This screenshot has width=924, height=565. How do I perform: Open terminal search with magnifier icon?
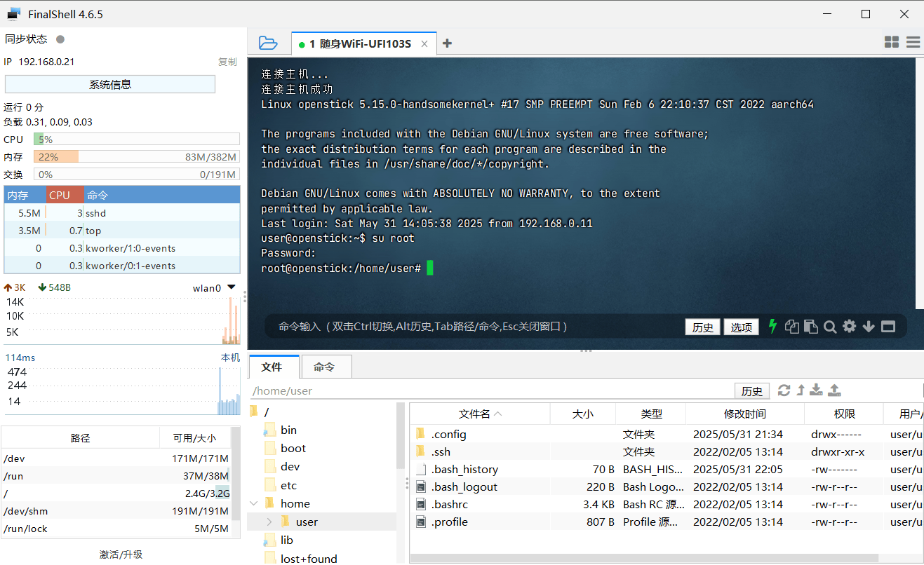(x=830, y=327)
